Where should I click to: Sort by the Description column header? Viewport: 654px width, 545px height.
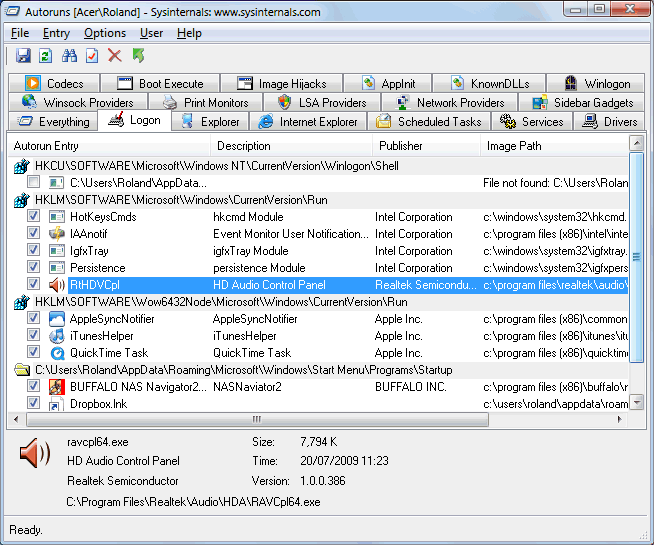(x=243, y=146)
